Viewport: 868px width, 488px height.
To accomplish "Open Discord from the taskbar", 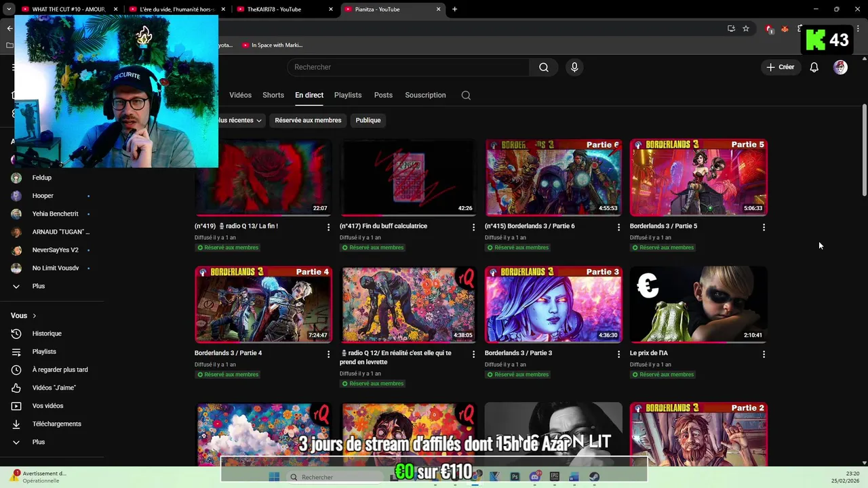I will click(x=535, y=476).
